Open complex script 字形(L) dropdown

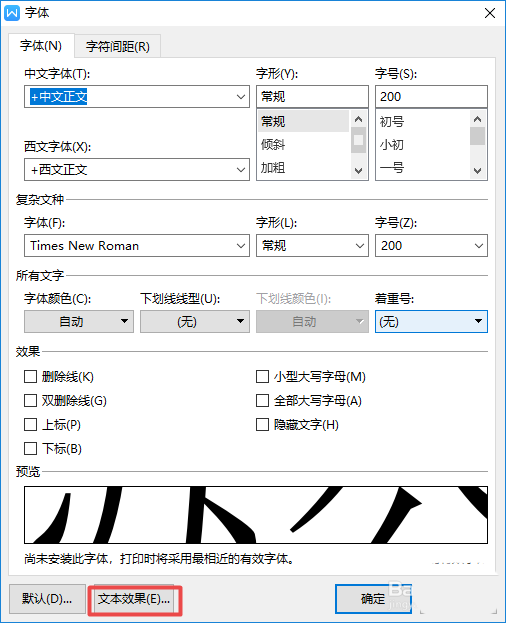pyautogui.click(x=312, y=246)
